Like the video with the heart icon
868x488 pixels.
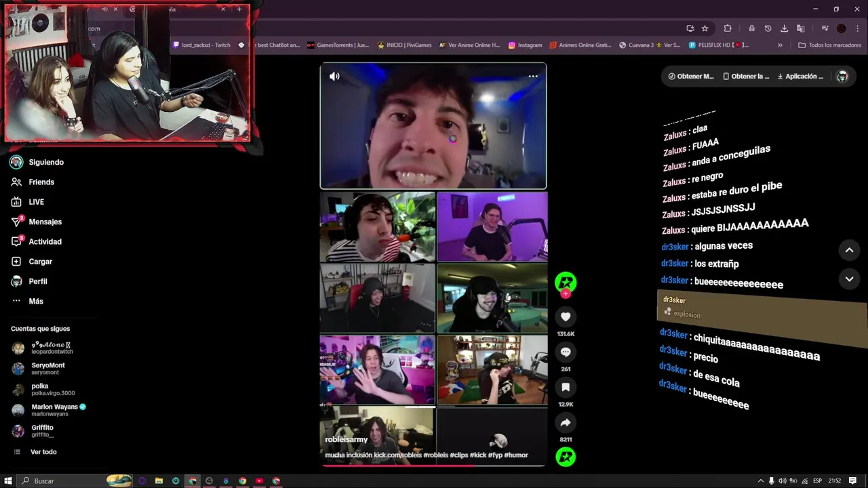coord(566,317)
